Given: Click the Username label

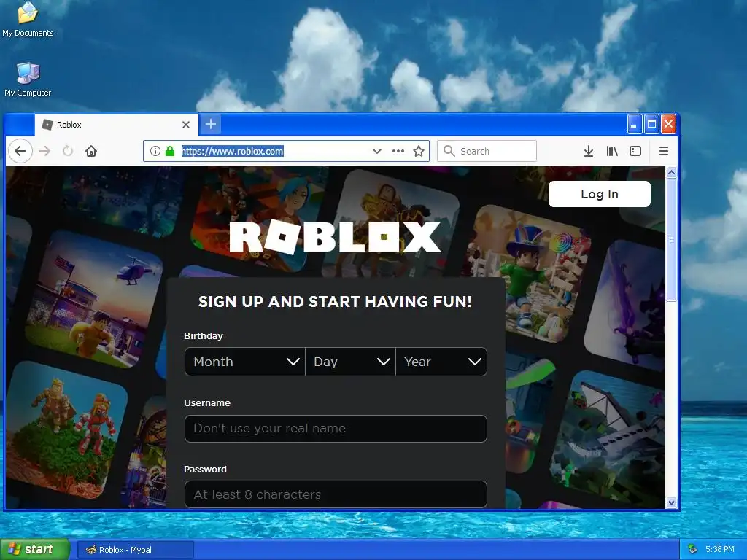Looking at the screenshot, I should click(x=207, y=402).
